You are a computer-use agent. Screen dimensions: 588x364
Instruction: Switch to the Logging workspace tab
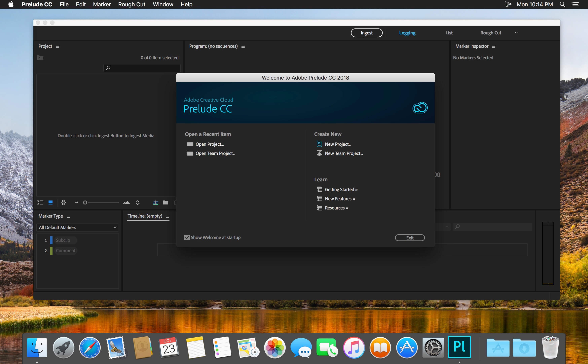(x=407, y=33)
